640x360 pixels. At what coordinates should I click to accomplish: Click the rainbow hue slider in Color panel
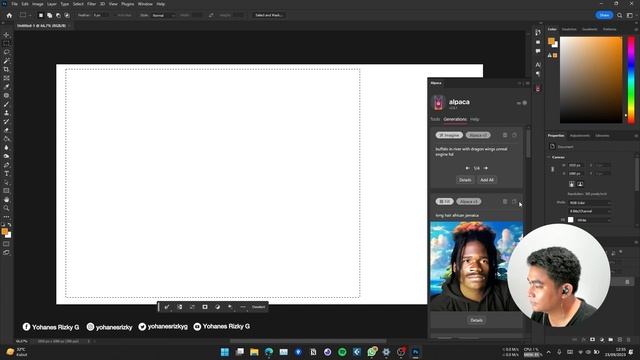[631, 80]
